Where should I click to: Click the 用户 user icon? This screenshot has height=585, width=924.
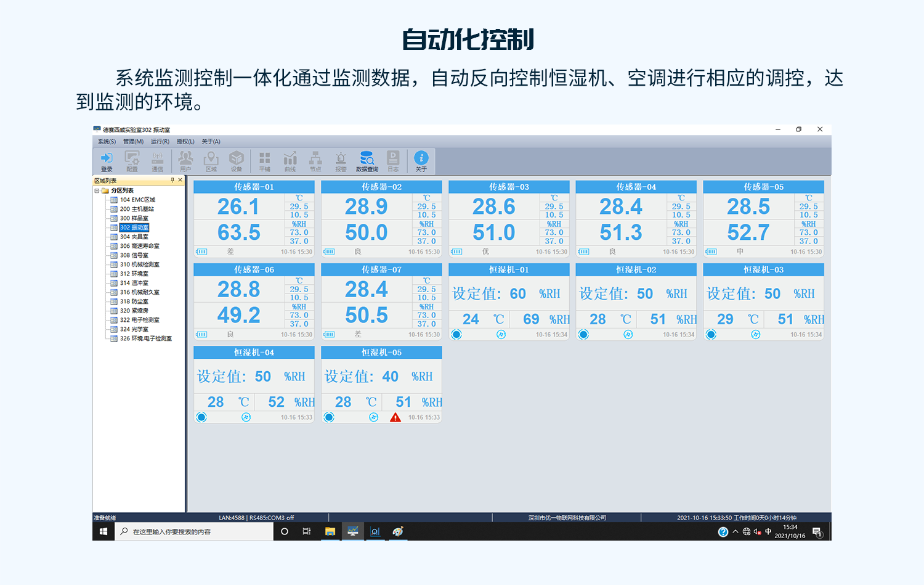click(186, 160)
